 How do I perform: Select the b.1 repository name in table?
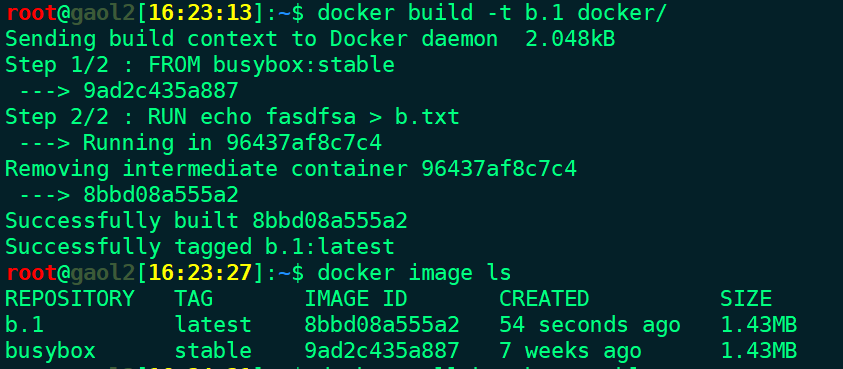[24, 325]
